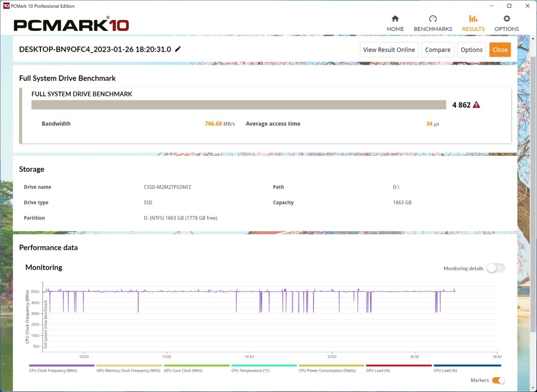Toggle CPU Clock Frequency legend series
The width and height of the screenshot is (537, 392).
[62, 368]
